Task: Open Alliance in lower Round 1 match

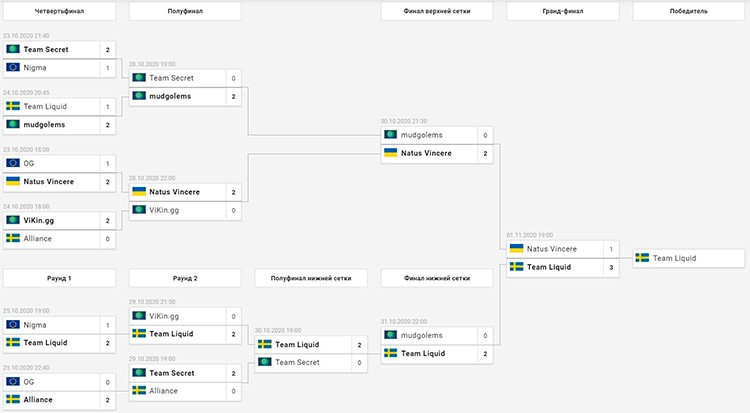Action: (x=38, y=400)
